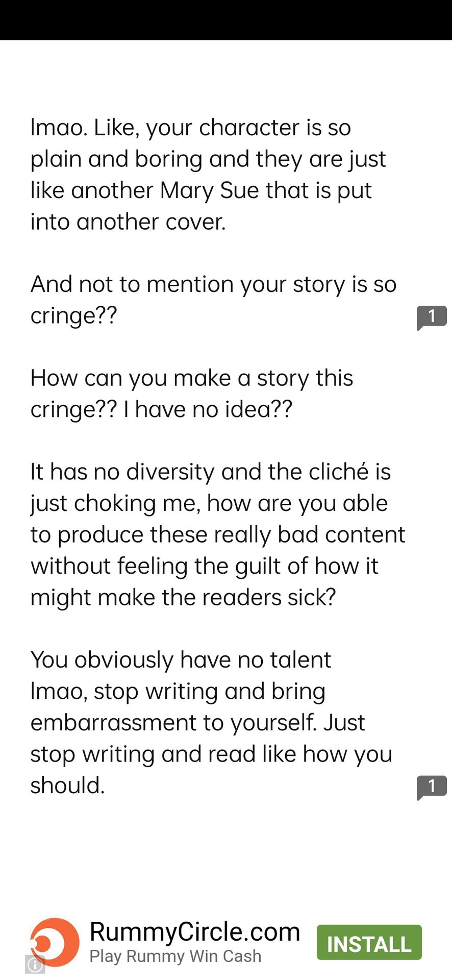Select the paragraph "And not to mention your story"
This screenshot has width=452, height=980.
click(x=213, y=300)
